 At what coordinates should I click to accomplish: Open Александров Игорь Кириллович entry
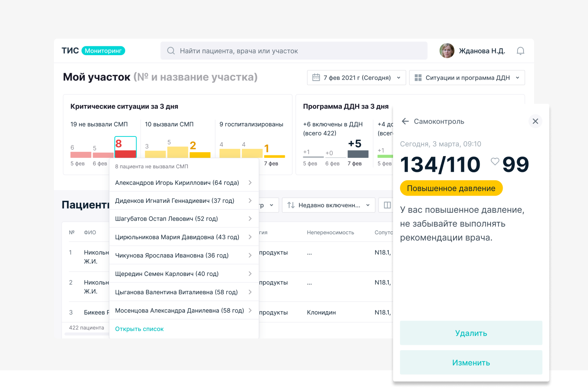click(184, 183)
